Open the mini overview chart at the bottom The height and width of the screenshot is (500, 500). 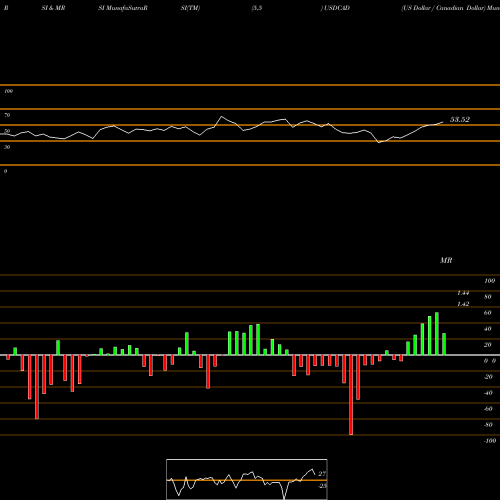pyautogui.click(x=247, y=479)
